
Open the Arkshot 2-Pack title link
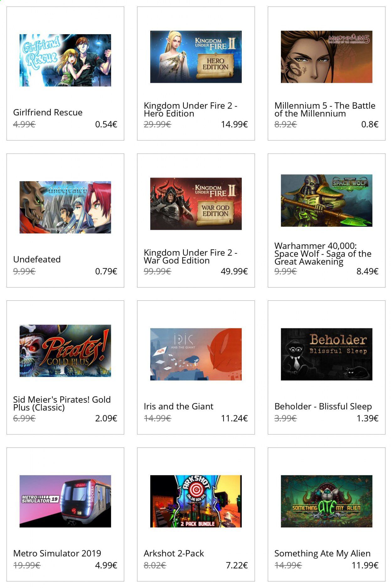(x=174, y=553)
